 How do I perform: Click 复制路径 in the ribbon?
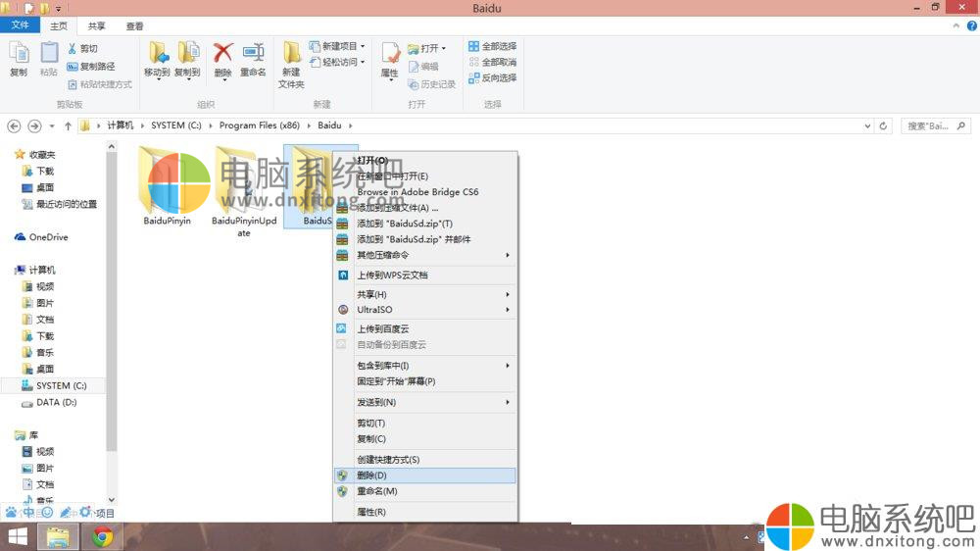[91, 67]
